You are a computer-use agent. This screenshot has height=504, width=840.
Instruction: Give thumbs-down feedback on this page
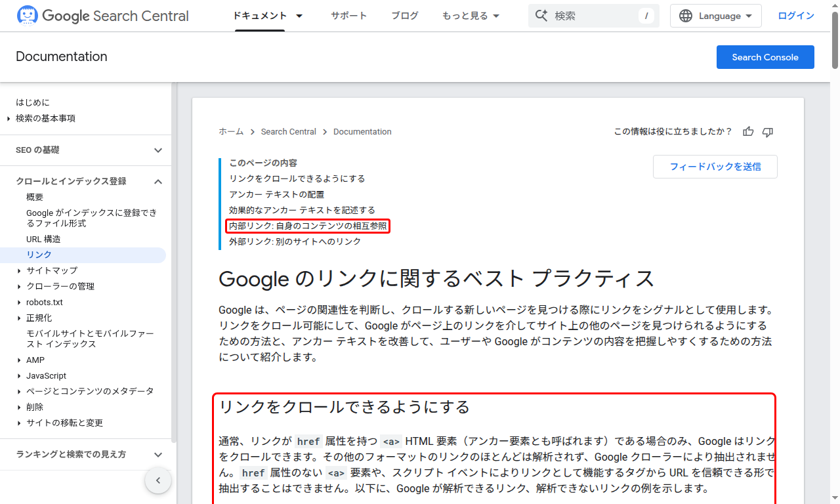pos(767,131)
